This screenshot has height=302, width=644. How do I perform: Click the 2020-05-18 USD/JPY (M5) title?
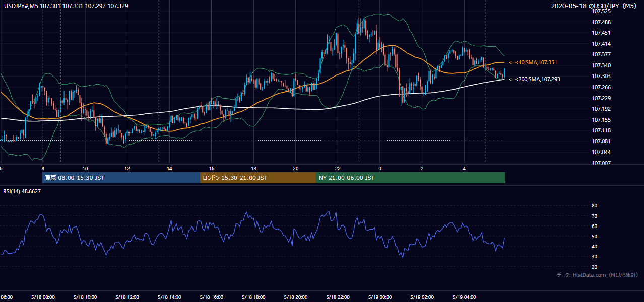point(595,6)
